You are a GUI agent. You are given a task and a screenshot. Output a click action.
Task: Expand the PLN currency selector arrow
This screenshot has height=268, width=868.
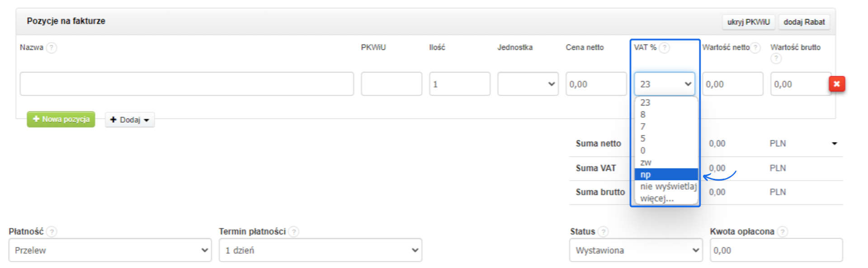coord(834,144)
